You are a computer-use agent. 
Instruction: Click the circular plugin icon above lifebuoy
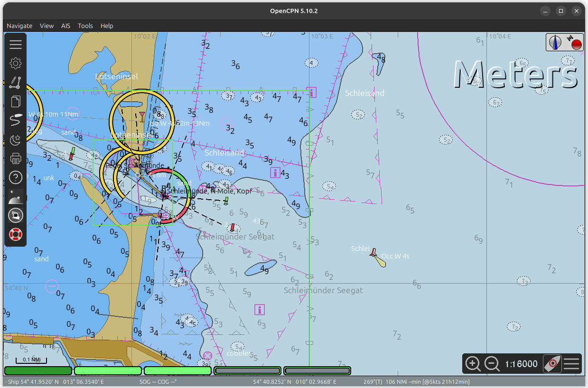point(16,215)
